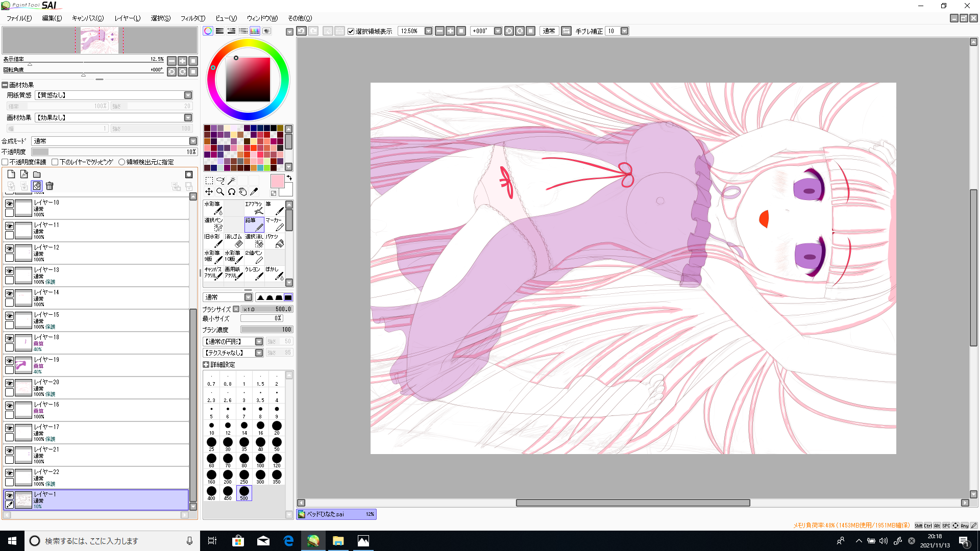Screen dimensions: 980x551
Task: Choose the 選択ペン selection pen tool
Action: tap(213, 224)
